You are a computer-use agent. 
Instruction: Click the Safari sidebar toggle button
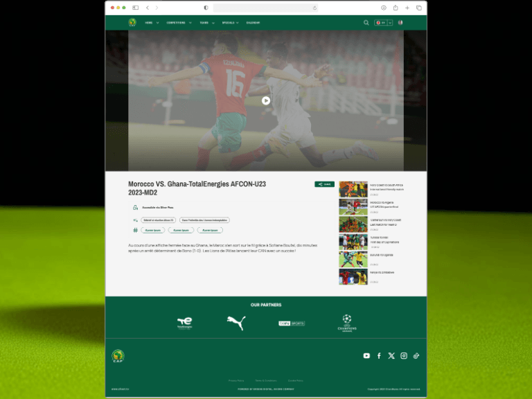[x=135, y=8]
